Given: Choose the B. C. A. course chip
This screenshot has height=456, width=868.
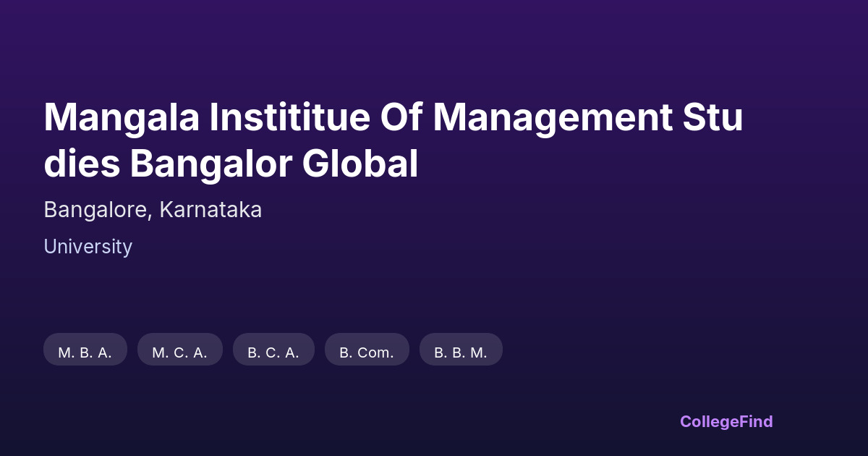Looking at the screenshot, I should pyautogui.click(x=273, y=352).
